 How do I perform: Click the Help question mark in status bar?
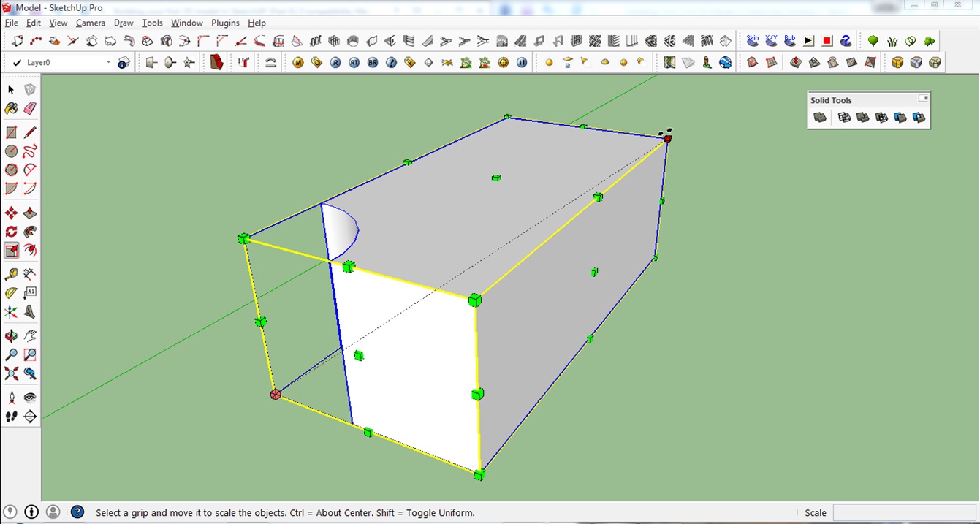point(76,512)
